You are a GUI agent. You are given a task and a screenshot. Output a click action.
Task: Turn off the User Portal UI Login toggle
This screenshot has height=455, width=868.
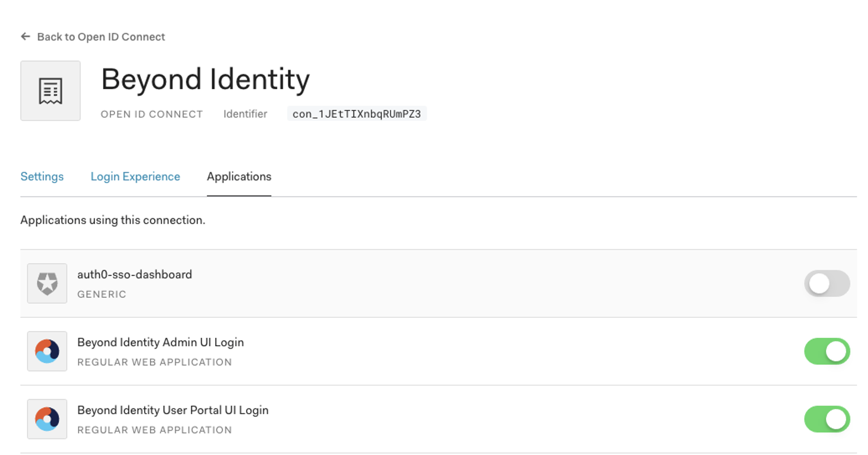click(827, 419)
